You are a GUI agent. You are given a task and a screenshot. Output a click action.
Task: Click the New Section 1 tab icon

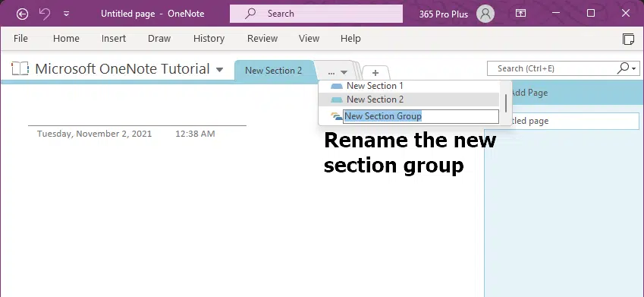pyautogui.click(x=337, y=86)
